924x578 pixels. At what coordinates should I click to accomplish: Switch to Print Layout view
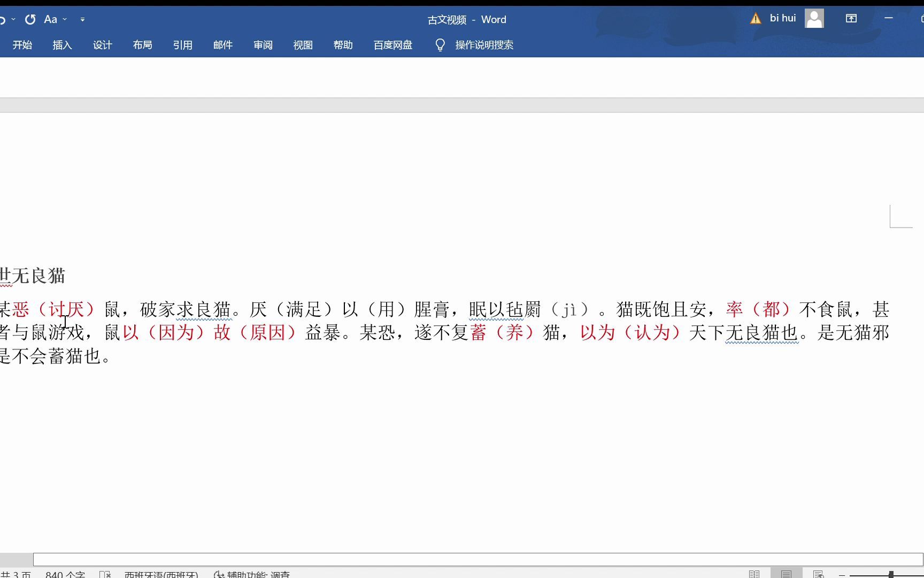tap(786, 574)
